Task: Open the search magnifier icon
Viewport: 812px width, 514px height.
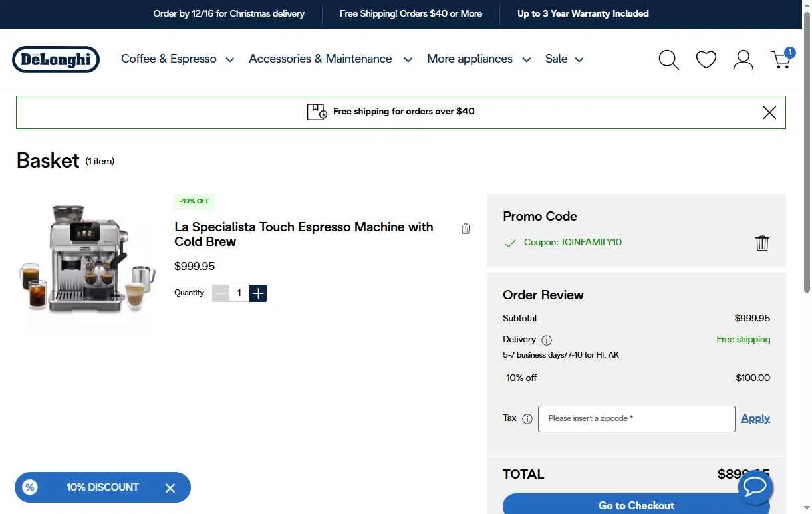Action: 668,60
